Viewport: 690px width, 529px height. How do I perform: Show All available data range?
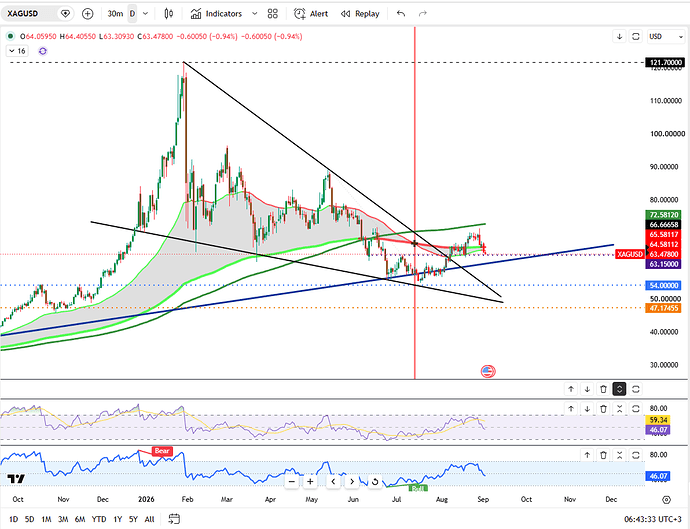tap(150, 519)
